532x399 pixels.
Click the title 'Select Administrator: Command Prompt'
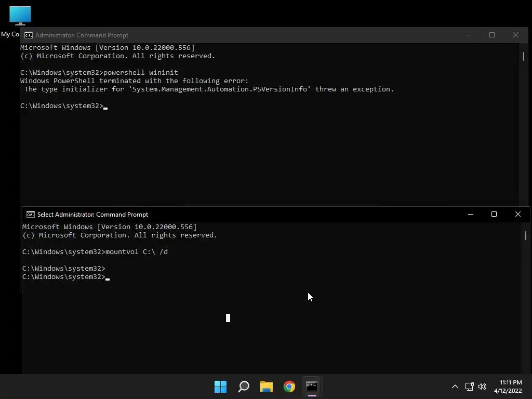coord(92,215)
